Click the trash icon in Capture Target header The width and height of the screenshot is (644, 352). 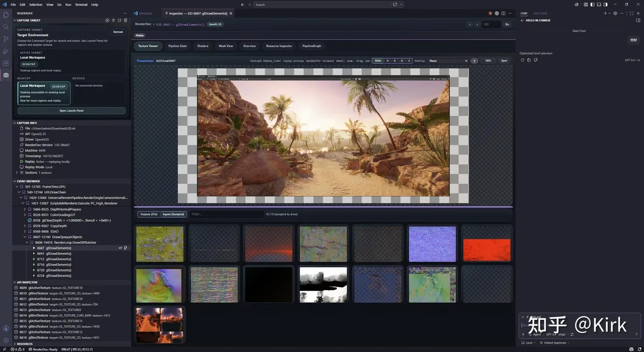pyautogui.click(x=126, y=20)
